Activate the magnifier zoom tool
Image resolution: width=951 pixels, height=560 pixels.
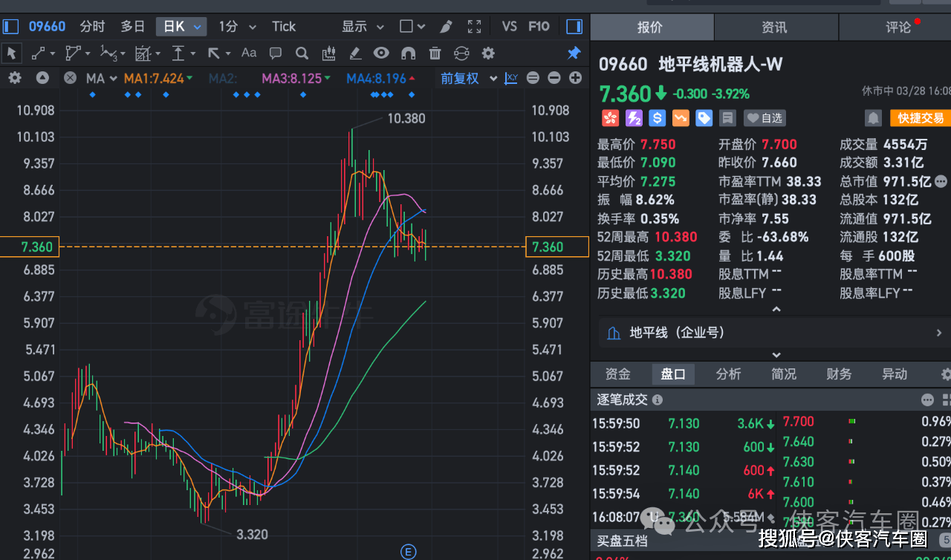point(302,53)
